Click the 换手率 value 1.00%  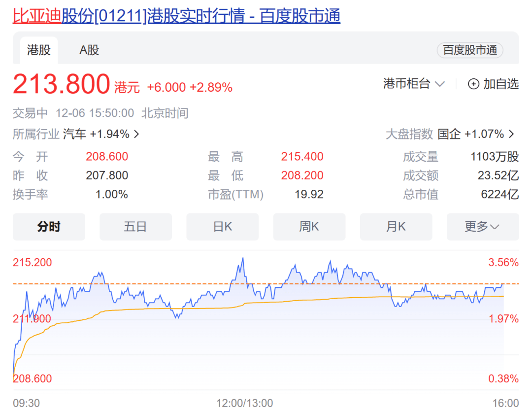click(x=112, y=195)
